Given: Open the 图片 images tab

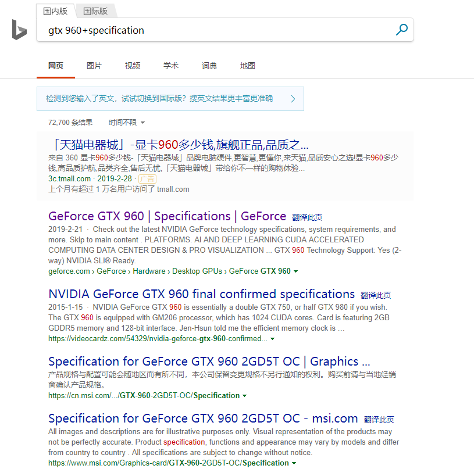Looking at the screenshot, I should tap(94, 66).
